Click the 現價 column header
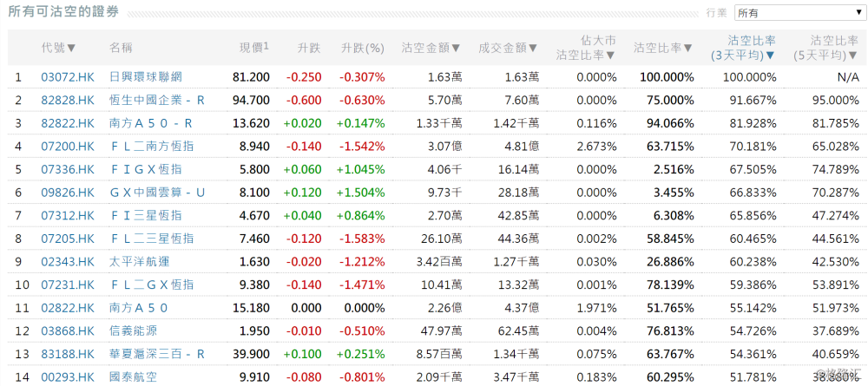Viewport: 868px width, 386px height. (254, 47)
